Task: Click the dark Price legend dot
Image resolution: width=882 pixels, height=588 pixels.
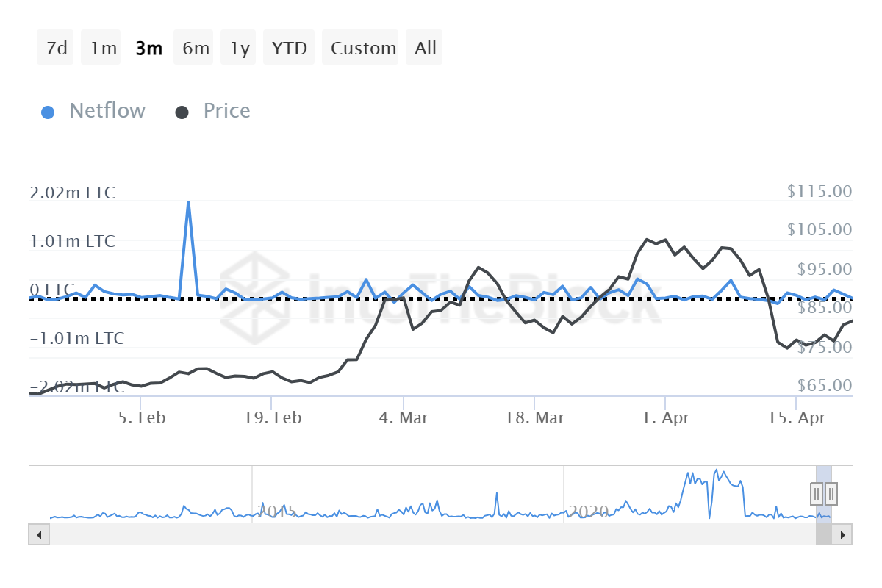Action: point(182,112)
